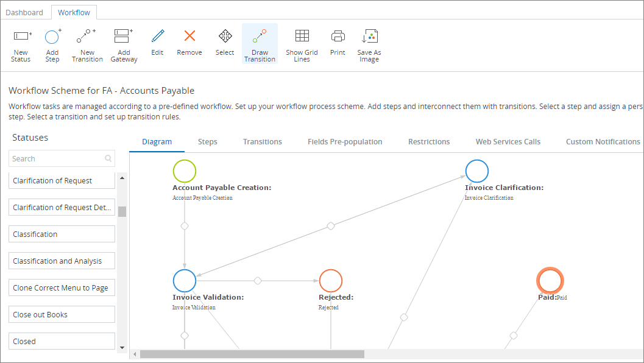Image resolution: width=644 pixels, height=363 pixels.
Task: Select the New Transition tool
Action: tap(87, 43)
